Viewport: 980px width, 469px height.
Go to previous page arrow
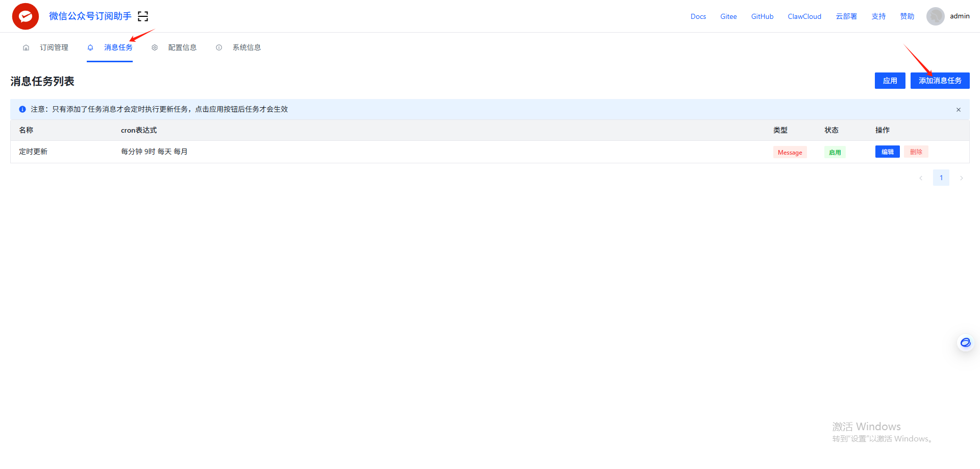pos(921,178)
